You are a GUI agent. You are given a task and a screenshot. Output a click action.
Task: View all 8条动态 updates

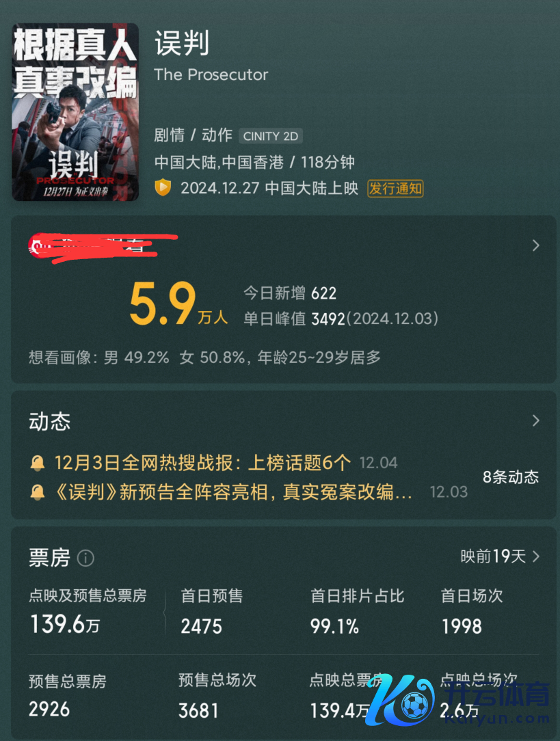(x=510, y=477)
